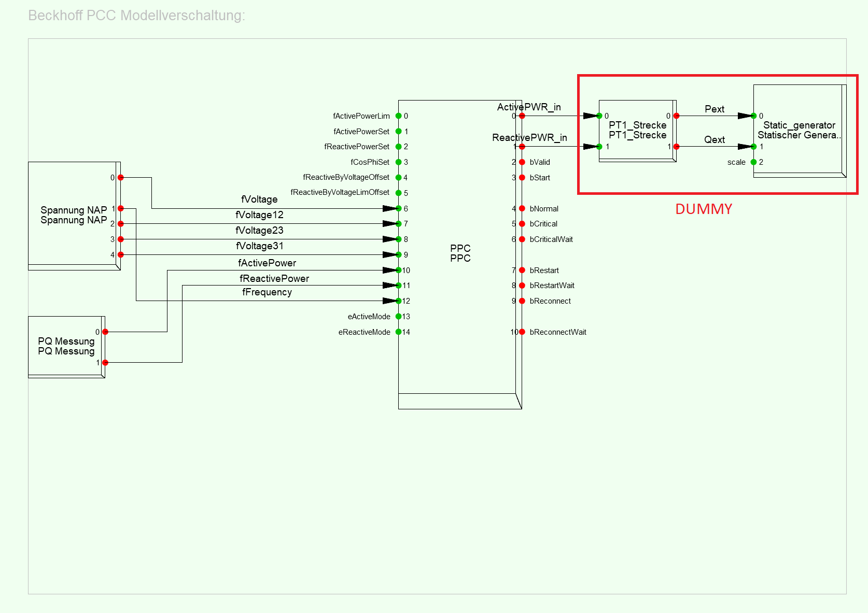Click the green fActivePowerLim input port
Image resolution: width=868 pixels, height=613 pixels.
coord(399,116)
